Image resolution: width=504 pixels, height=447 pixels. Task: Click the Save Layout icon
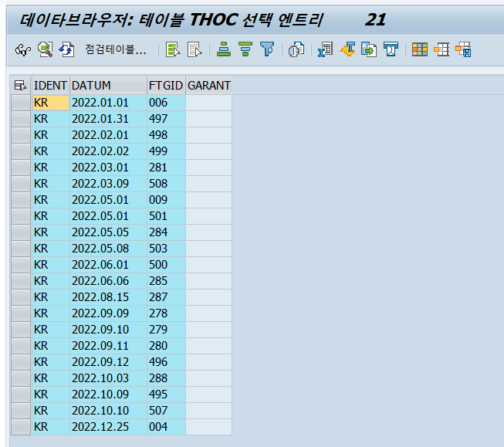463,50
